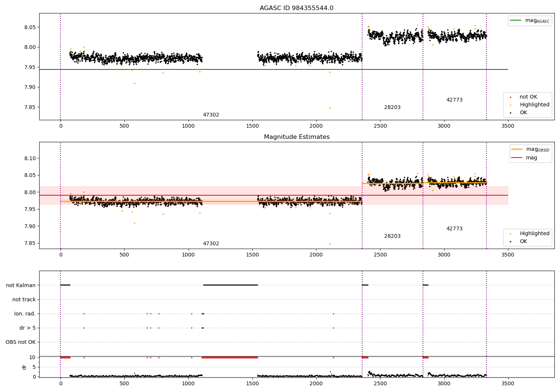The image size is (560, 392).
Task: Click 'Highlighted' legend entry in the top plot
Action: [535, 105]
